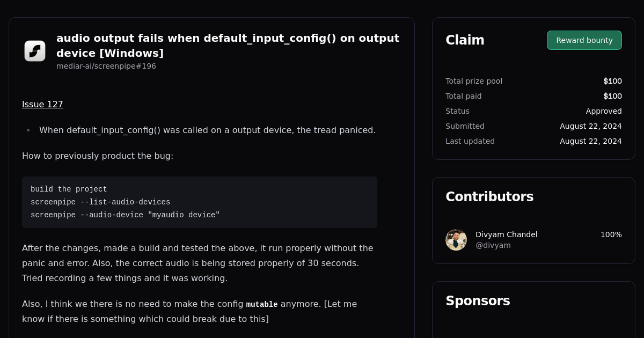Select the Claim section heading
This screenshot has width=644, height=338.
click(465, 40)
